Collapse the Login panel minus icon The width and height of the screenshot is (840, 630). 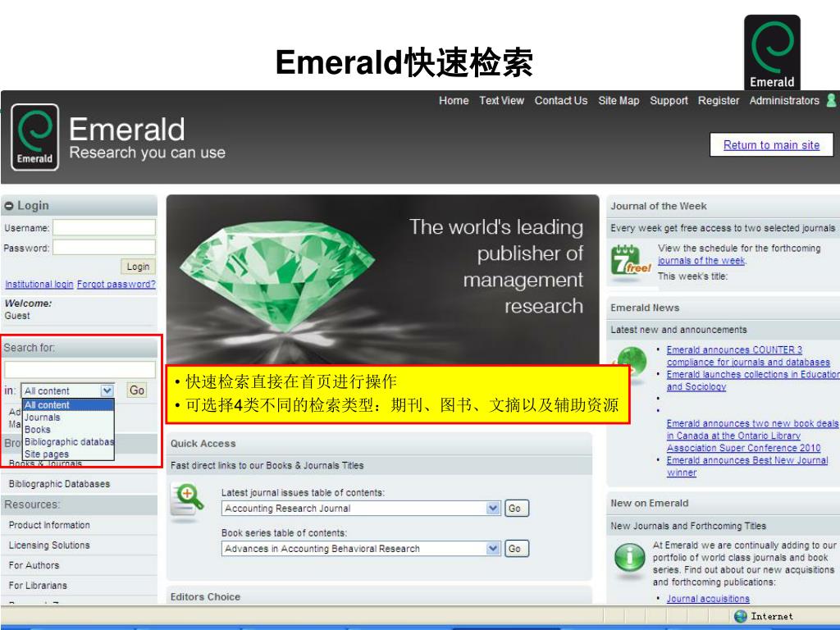(8, 206)
